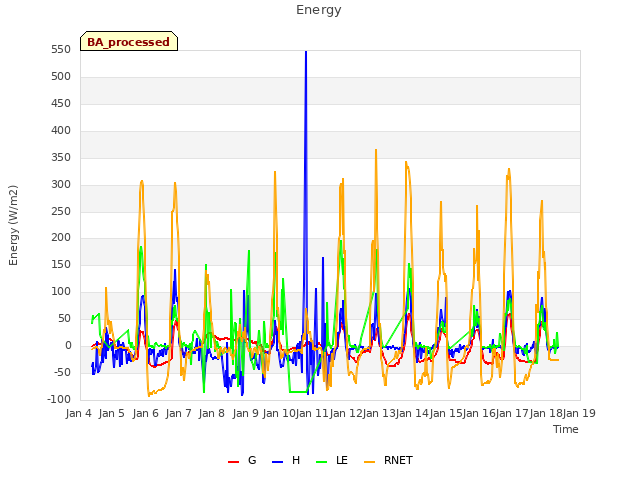Viewport: 640px width, 480px height.
Task: Click the Jan 7 x-axis date label
Action: click(179, 413)
